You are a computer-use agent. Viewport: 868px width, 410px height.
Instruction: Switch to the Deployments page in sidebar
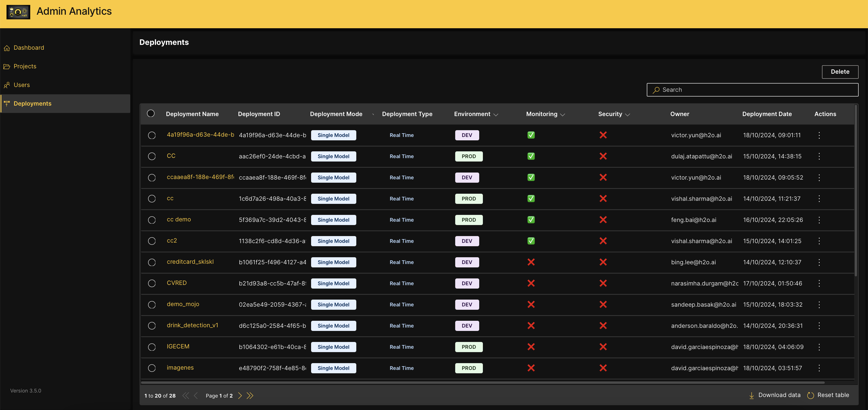(x=32, y=103)
